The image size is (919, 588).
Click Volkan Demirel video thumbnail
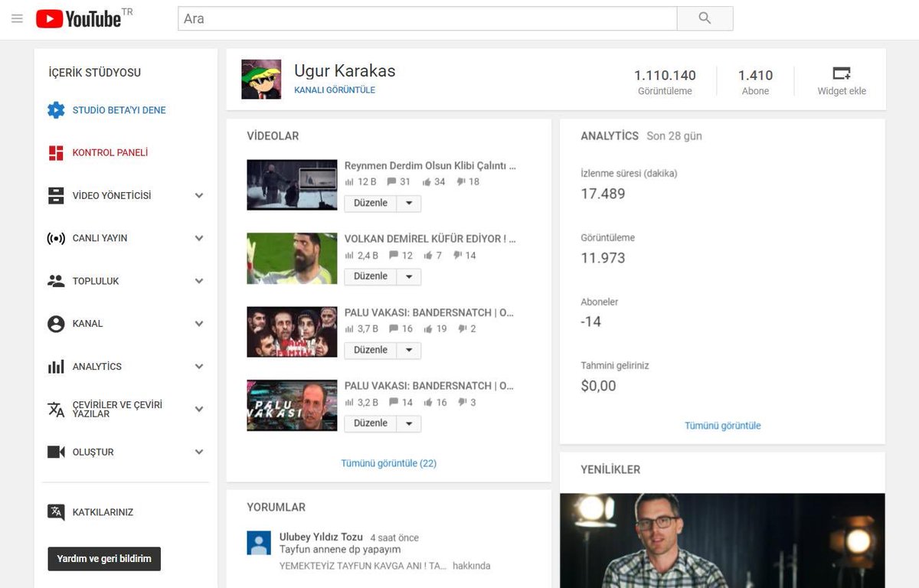click(x=292, y=258)
